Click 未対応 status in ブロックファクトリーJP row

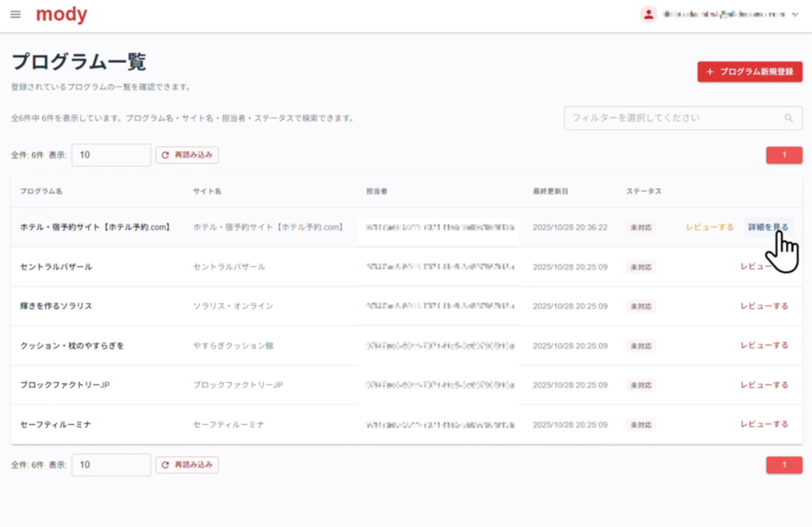click(x=641, y=385)
